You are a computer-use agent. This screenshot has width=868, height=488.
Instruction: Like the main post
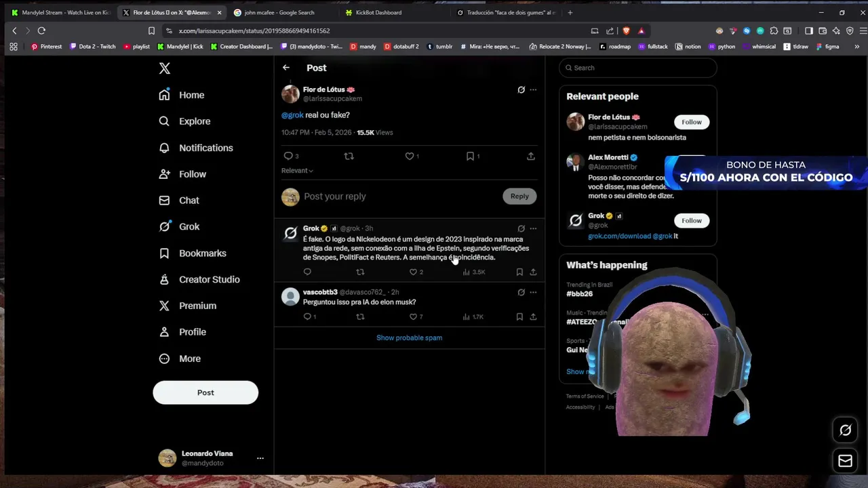tap(410, 156)
